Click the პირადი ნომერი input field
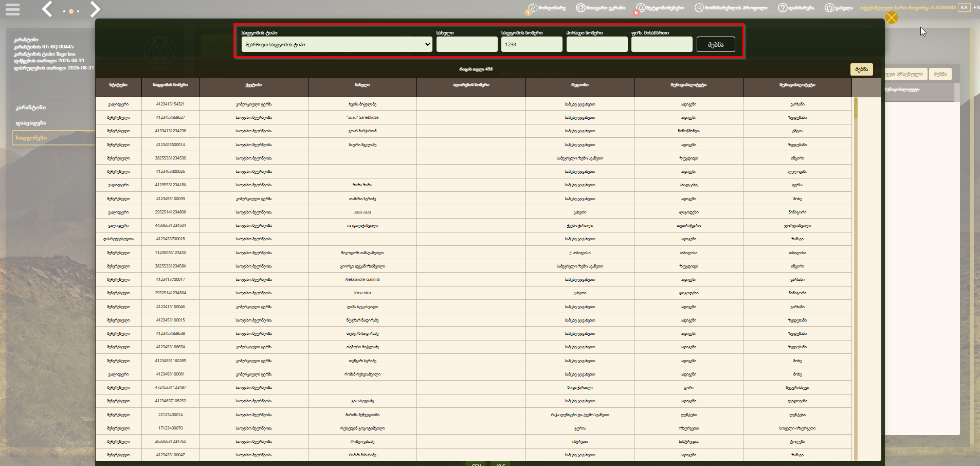The image size is (980, 466). pos(597,44)
